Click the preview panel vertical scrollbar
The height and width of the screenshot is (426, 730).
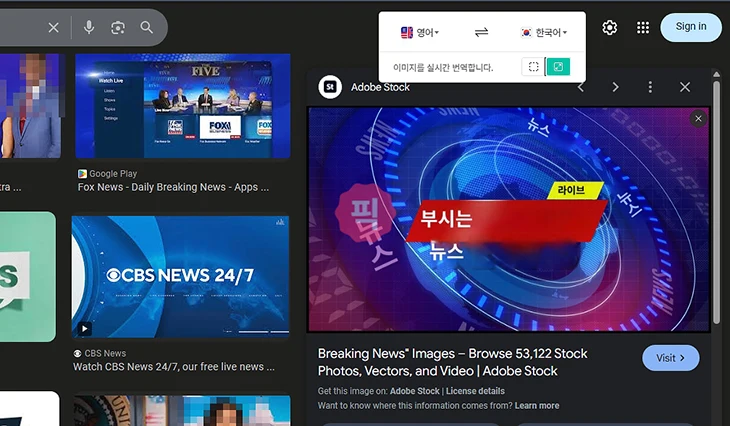click(x=716, y=203)
